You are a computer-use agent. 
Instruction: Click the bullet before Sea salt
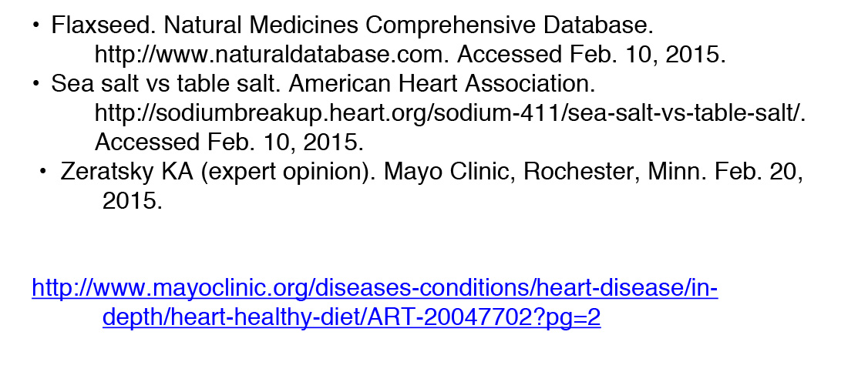pyautogui.click(x=35, y=84)
